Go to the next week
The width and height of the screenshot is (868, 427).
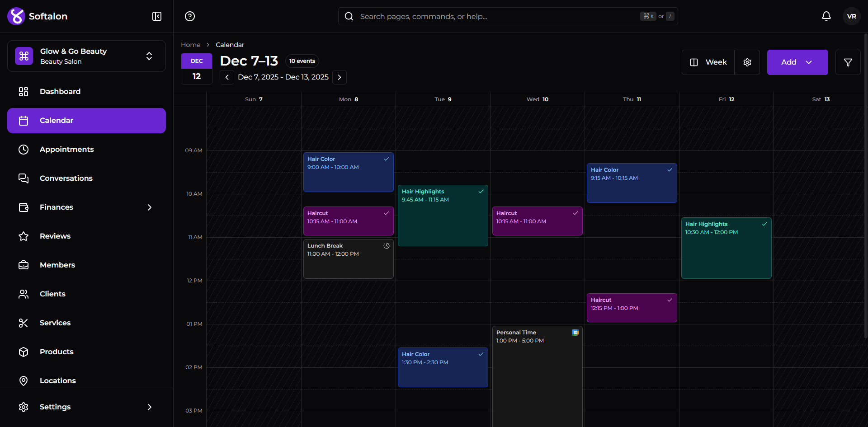[x=340, y=77]
